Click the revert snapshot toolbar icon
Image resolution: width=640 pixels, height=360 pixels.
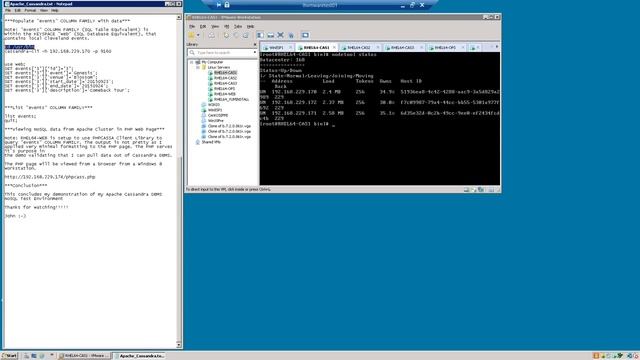236,36
